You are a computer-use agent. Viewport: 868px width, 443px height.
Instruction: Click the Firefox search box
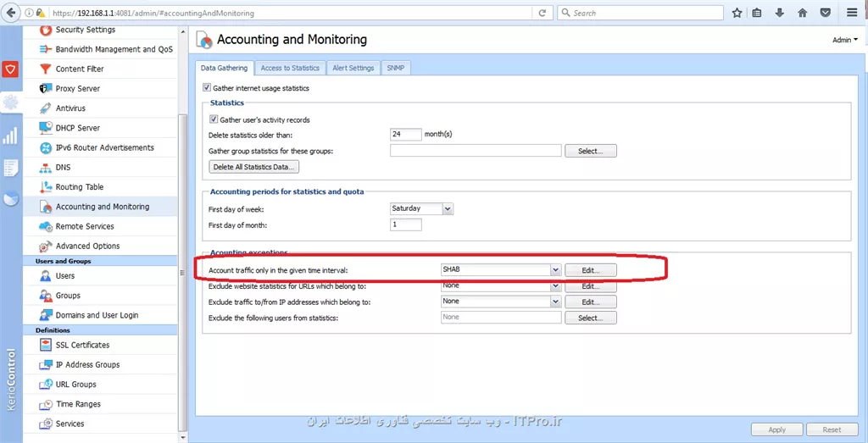(640, 13)
